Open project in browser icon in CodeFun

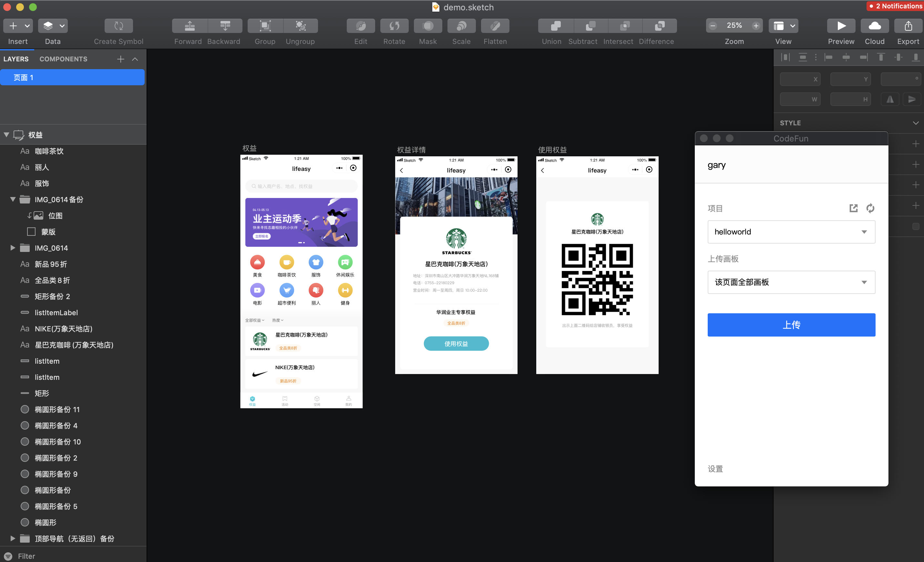coord(853,208)
